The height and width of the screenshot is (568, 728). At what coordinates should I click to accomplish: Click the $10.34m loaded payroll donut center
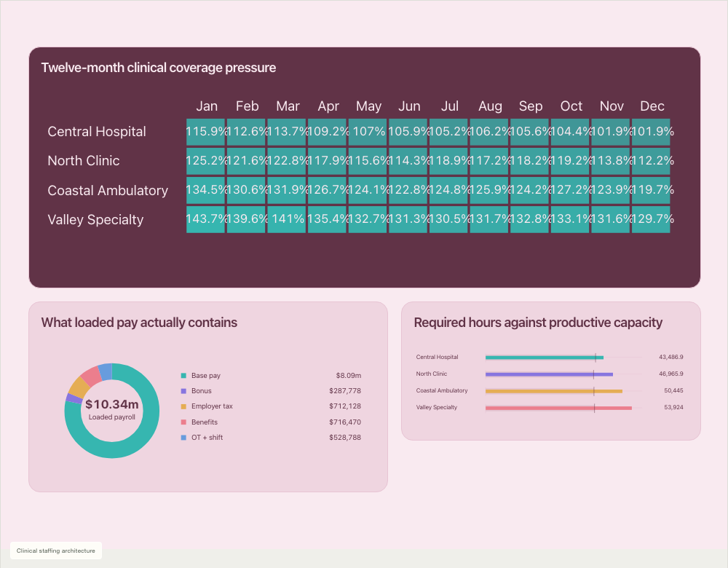tap(112, 405)
